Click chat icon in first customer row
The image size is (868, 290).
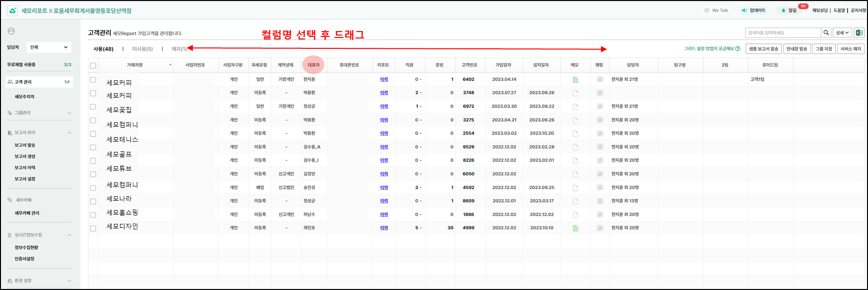600,79
